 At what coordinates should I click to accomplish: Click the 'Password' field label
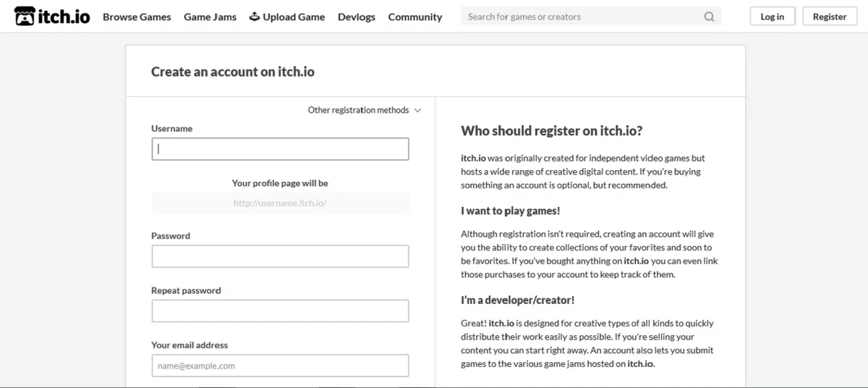(x=171, y=236)
